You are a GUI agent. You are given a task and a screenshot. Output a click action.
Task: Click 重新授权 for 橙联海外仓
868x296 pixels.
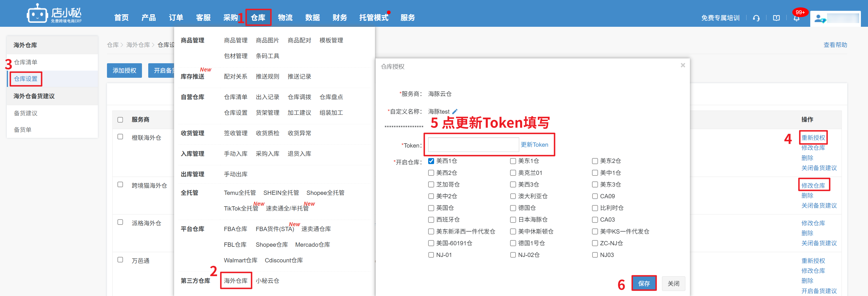click(813, 138)
